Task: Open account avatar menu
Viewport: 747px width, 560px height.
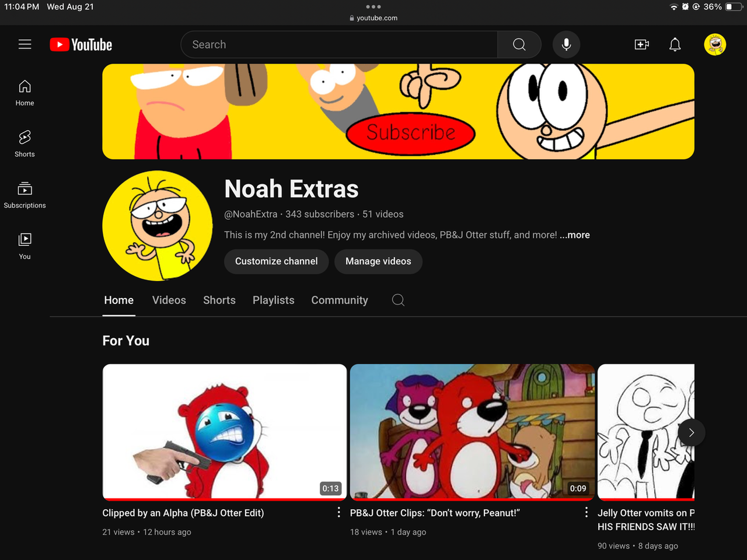Action: (715, 45)
